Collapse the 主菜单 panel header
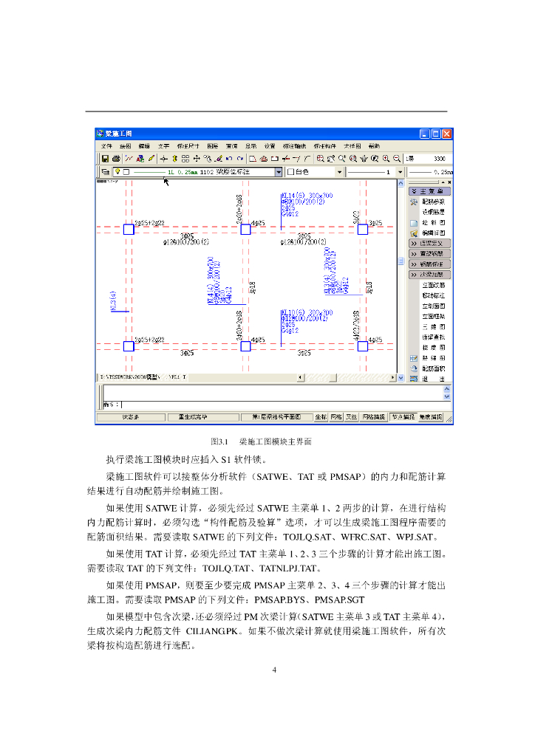 [x=429, y=191]
